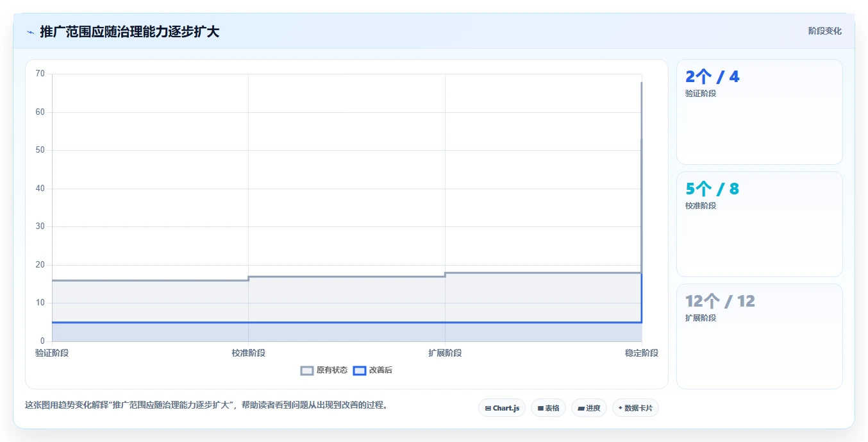
Task: Select the 数据卡片 tag
Action: (x=635, y=408)
